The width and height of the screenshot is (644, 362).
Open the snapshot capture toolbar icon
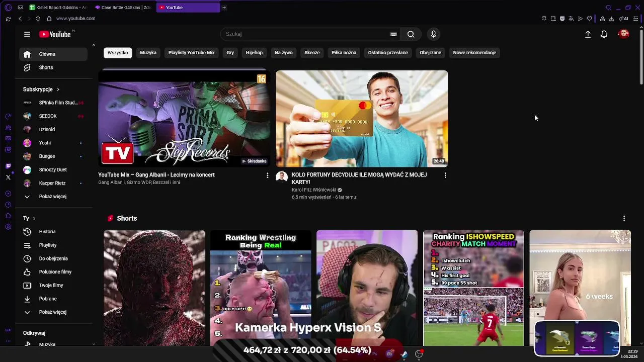click(x=553, y=19)
